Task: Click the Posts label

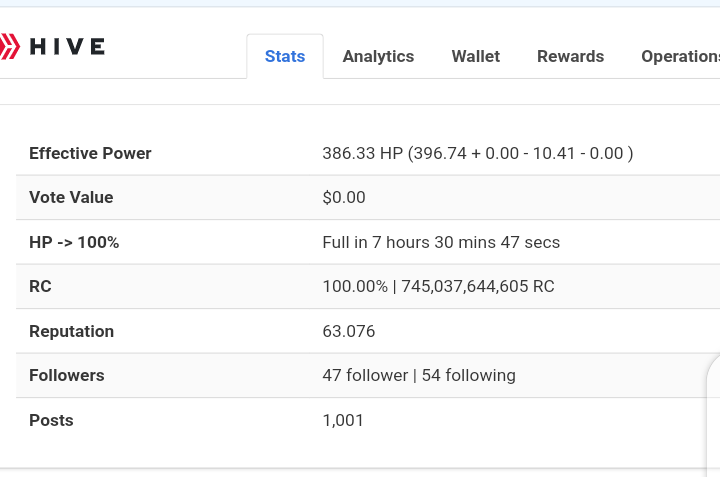Action: [x=51, y=420]
